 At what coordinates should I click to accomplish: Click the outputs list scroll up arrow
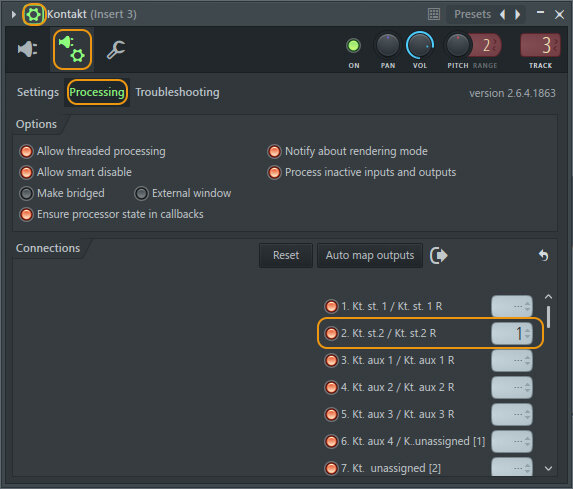pos(548,297)
